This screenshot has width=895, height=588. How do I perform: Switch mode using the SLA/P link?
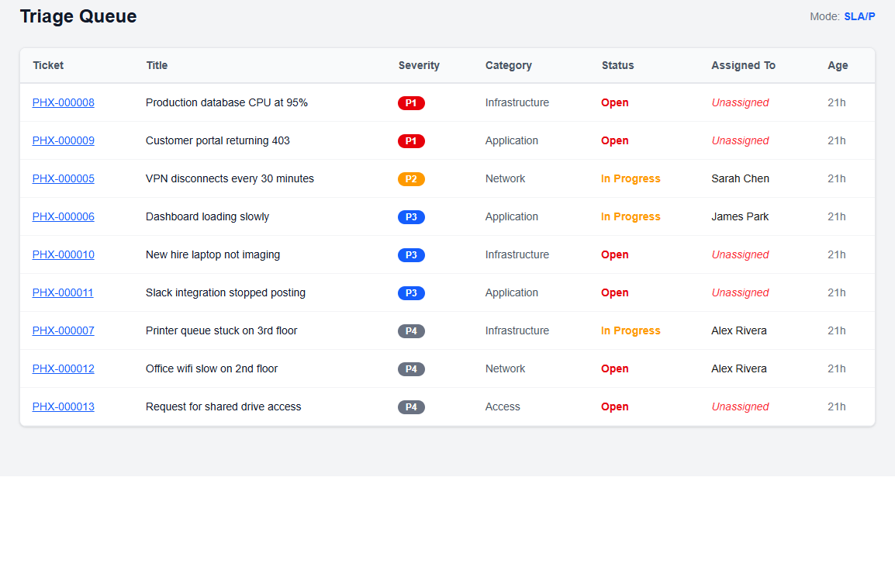860,16
